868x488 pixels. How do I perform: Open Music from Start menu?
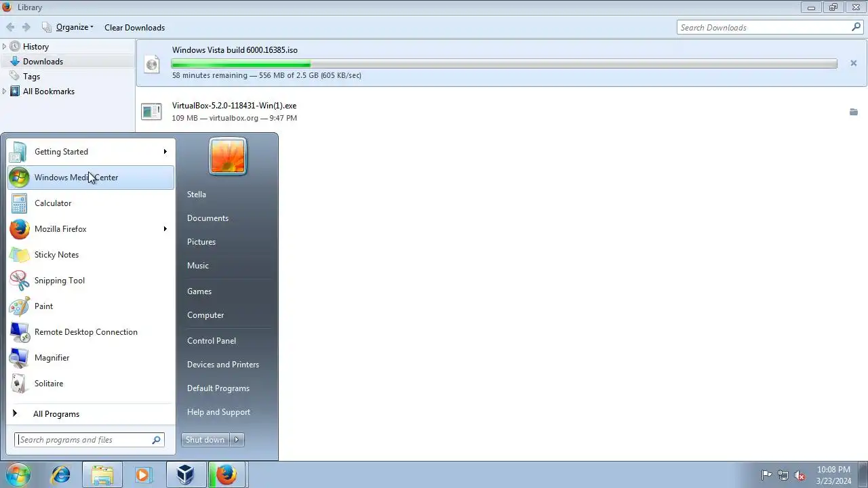point(198,266)
